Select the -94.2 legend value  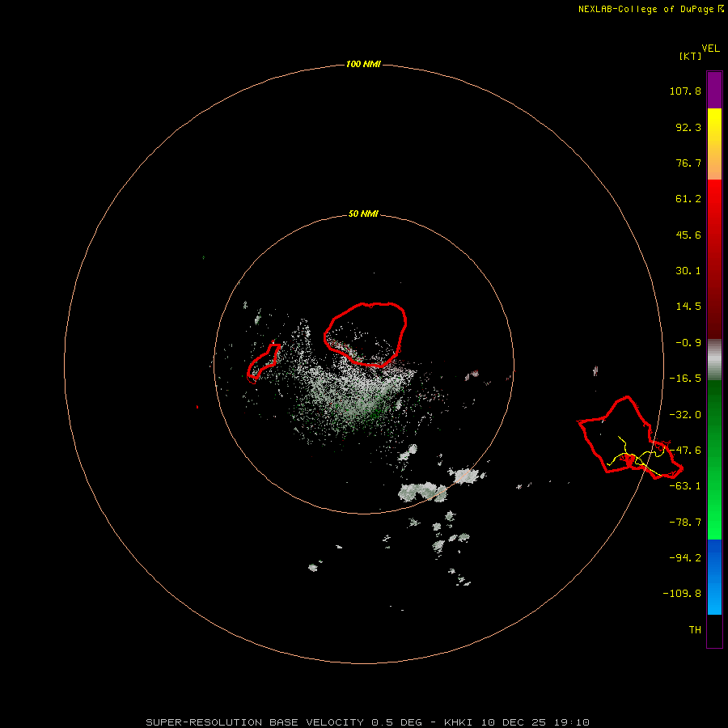[x=685, y=557]
